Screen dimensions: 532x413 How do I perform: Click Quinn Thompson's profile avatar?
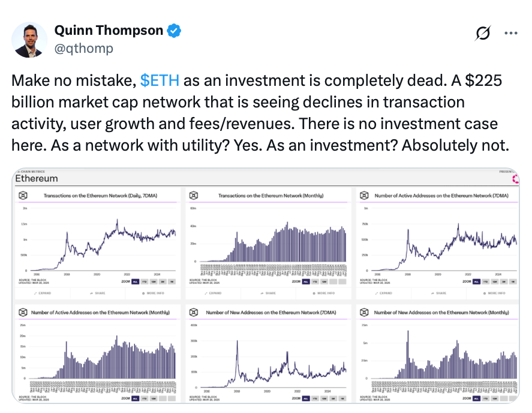[x=28, y=39]
